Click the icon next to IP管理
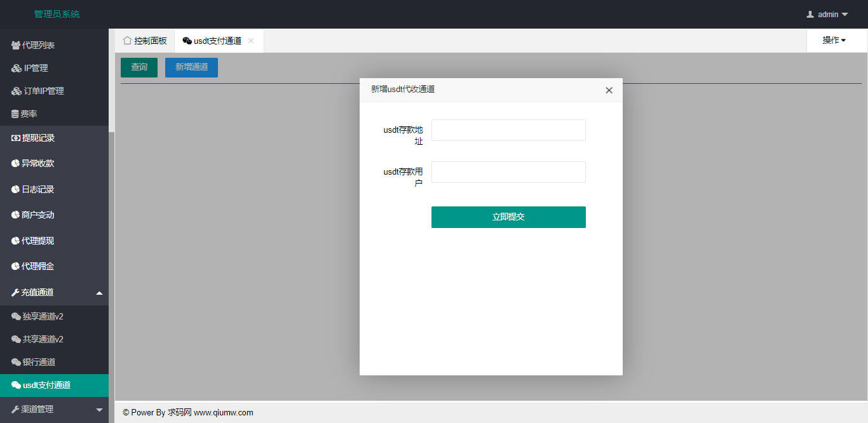 17,69
